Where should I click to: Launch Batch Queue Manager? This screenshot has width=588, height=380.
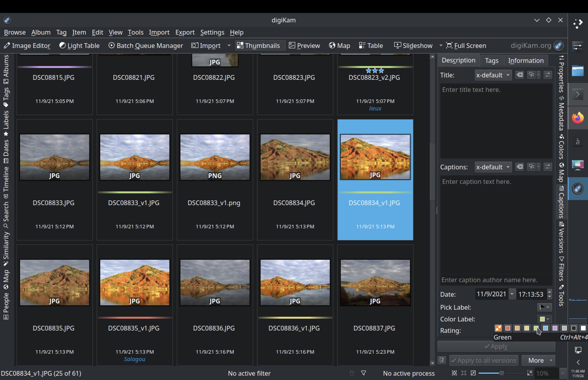(x=145, y=46)
